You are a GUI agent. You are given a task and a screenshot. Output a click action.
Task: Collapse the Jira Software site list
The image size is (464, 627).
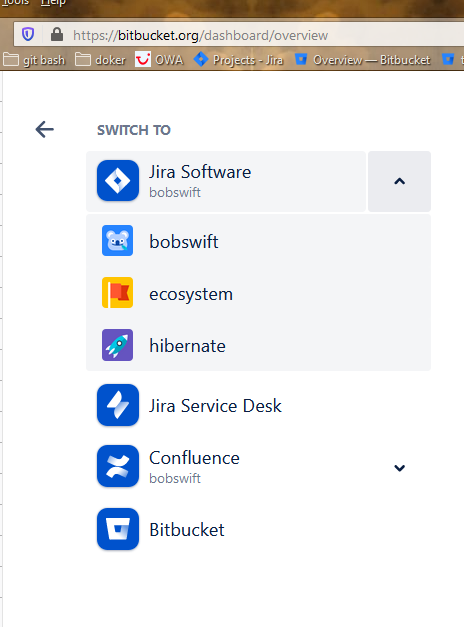399,182
